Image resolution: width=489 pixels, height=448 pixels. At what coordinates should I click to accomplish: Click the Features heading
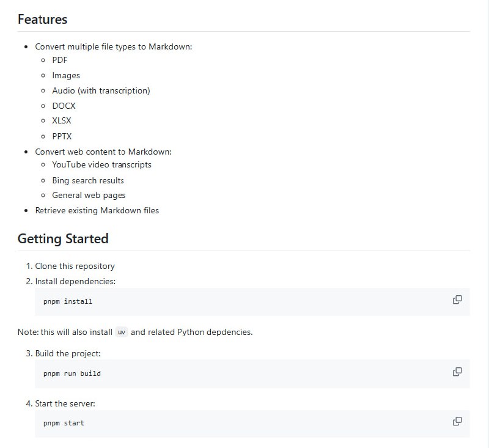[x=42, y=19]
